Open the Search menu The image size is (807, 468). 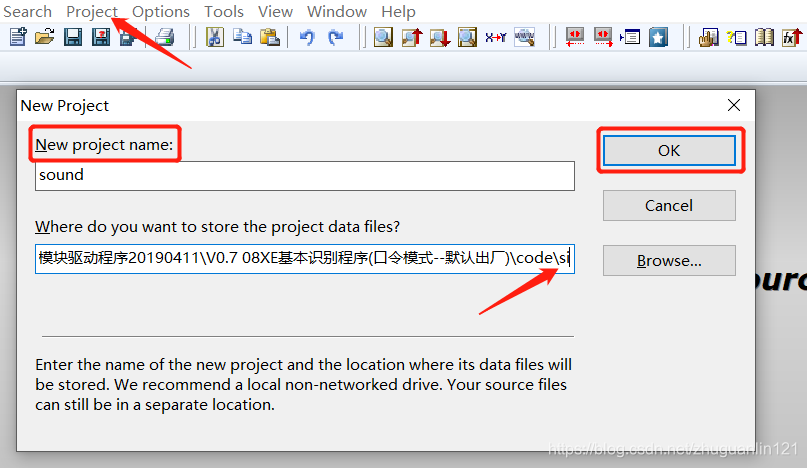coord(27,11)
